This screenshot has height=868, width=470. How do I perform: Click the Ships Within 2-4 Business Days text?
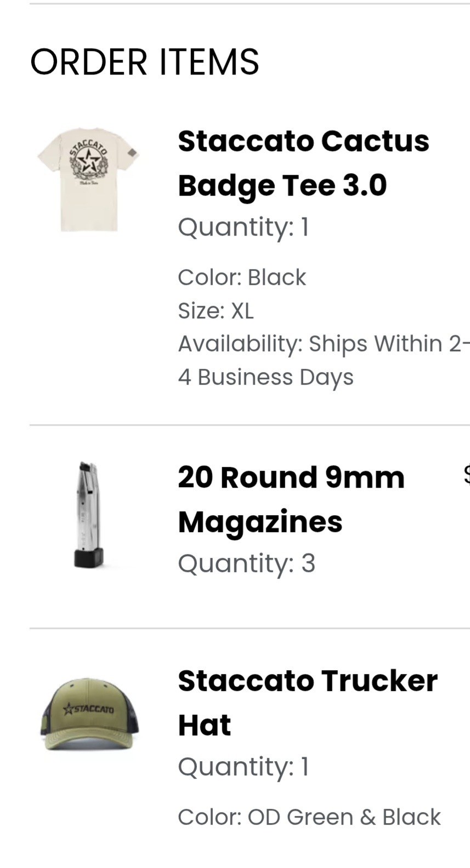point(324,361)
